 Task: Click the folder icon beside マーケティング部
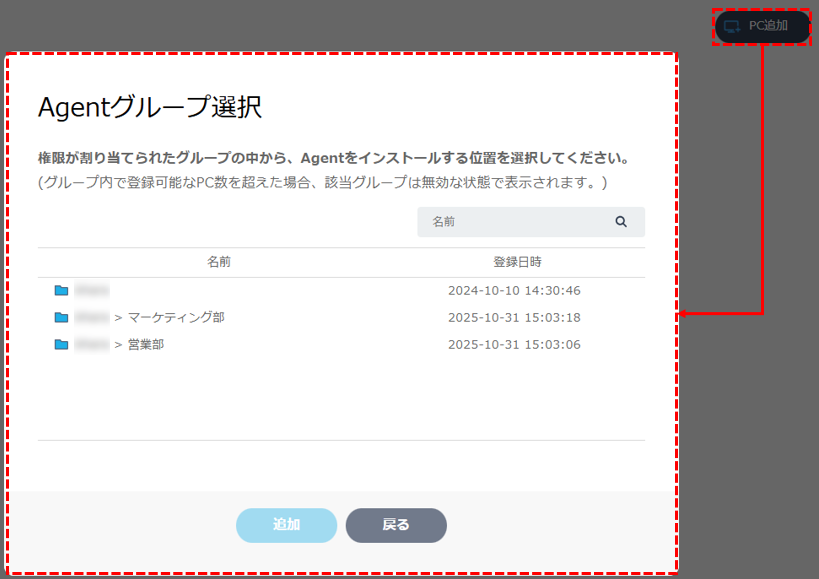[62, 318]
